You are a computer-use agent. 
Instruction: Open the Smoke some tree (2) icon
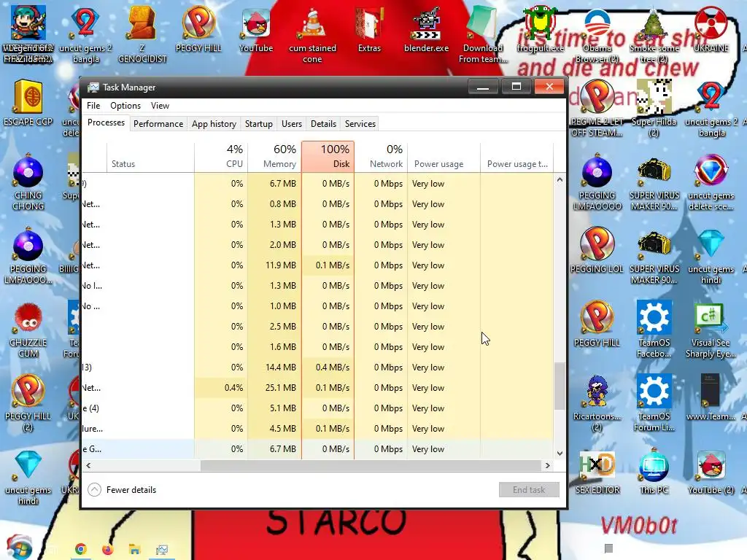[x=654, y=36]
